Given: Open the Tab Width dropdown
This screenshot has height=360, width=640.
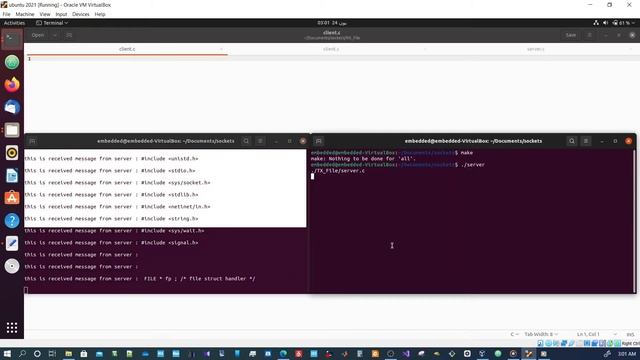Looking at the screenshot, I should point(541,334).
